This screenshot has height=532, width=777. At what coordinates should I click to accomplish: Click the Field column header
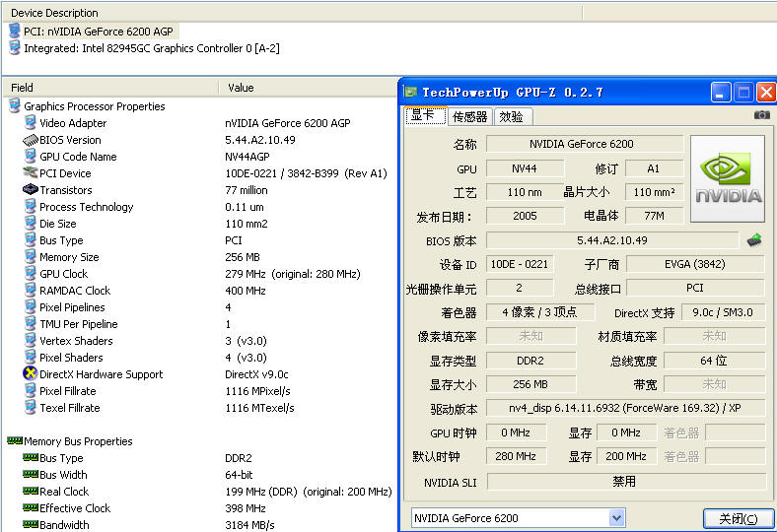(x=110, y=88)
